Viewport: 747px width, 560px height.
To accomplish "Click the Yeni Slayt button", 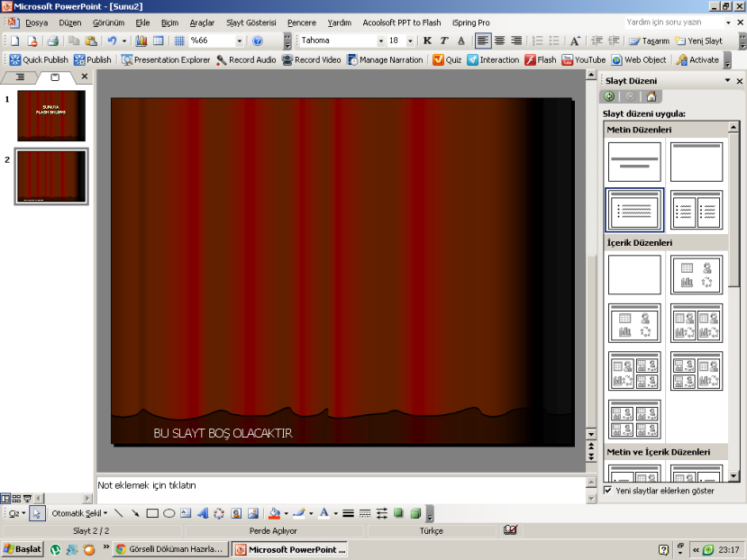I will [x=699, y=41].
